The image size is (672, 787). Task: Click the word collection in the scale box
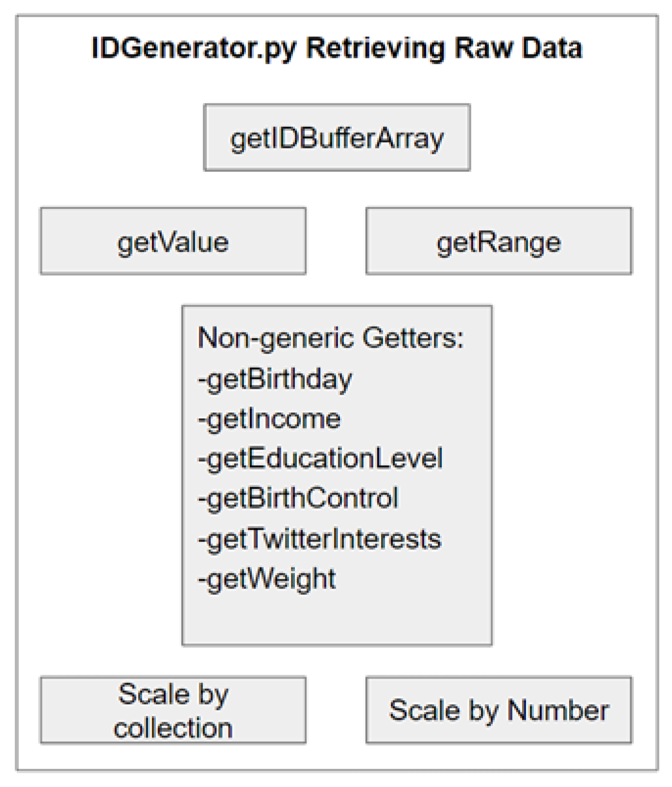pyautogui.click(x=173, y=728)
